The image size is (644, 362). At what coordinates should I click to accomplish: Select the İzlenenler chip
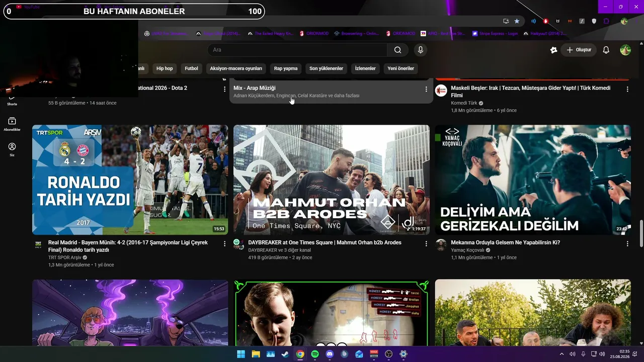pos(365,68)
